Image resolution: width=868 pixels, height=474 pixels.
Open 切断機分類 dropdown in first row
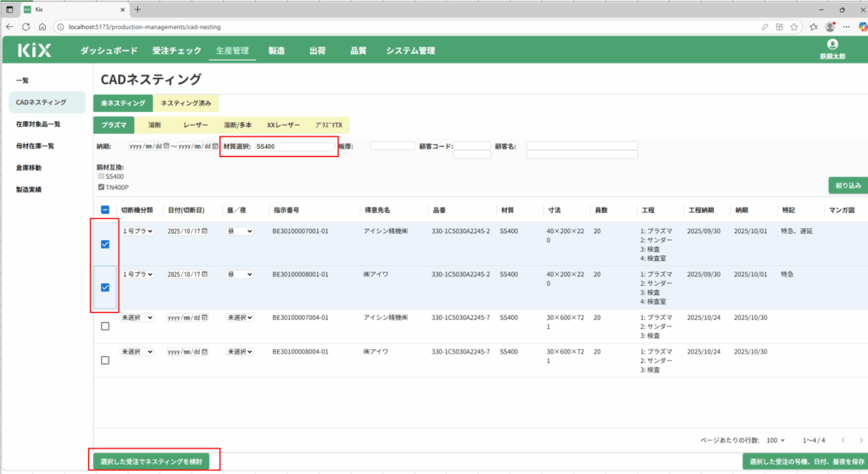pos(137,230)
